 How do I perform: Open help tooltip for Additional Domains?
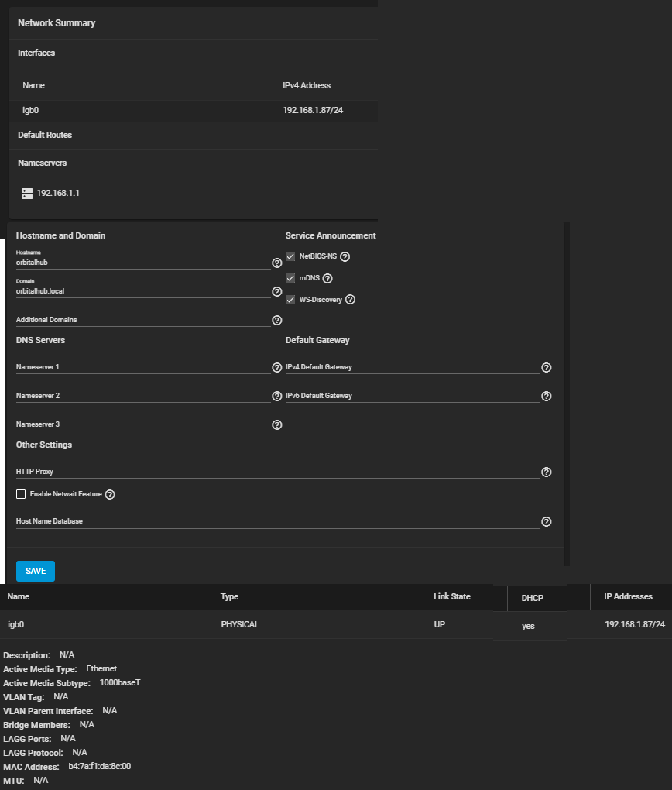coord(277,320)
